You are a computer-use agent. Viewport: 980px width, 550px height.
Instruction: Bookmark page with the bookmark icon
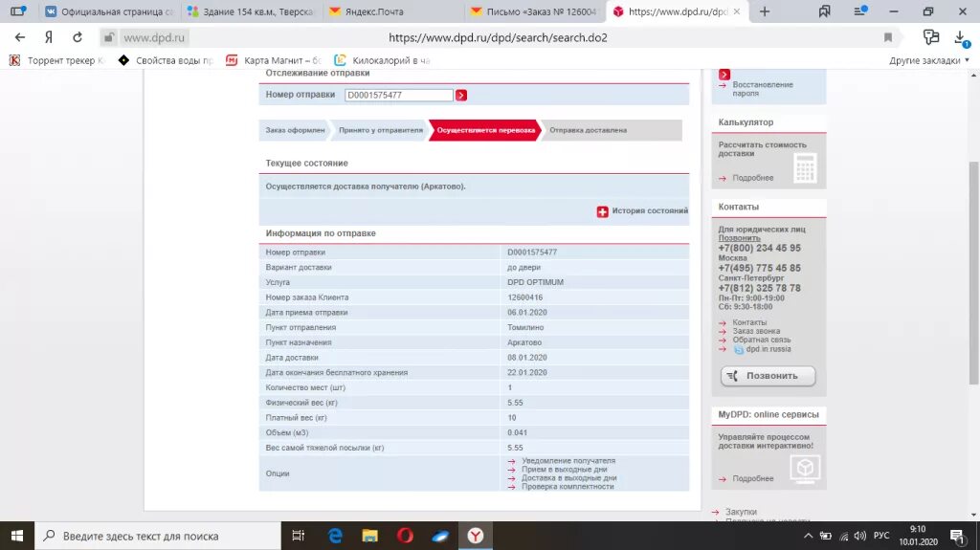[887, 37]
